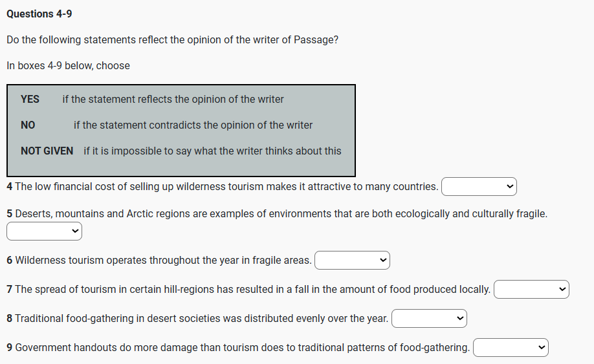594x364 pixels.
Task: Expand the question 8 answer selector
Action: (429, 319)
